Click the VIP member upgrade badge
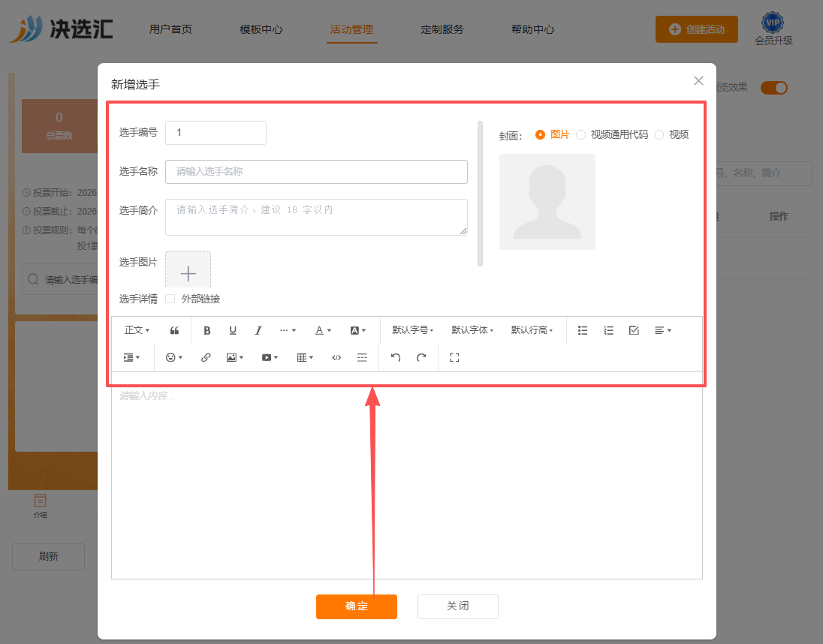The height and width of the screenshot is (644, 823). pyautogui.click(x=773, y=22)
